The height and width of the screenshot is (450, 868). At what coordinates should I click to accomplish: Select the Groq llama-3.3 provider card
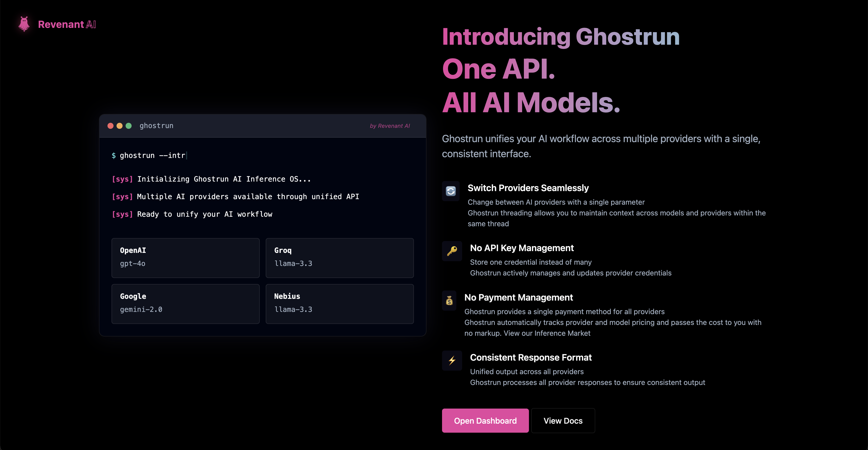pos(339,258)
